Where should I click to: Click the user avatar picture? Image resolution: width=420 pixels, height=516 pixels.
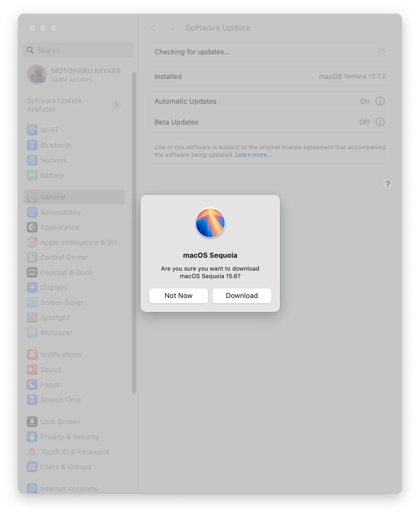coord(37,75)
